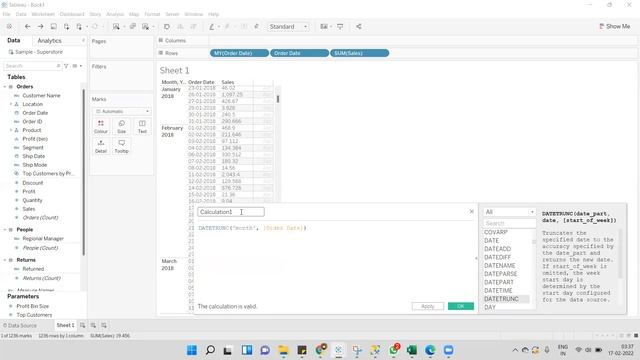
Task: Click the function Search field
Action: [x=509, y=223]
